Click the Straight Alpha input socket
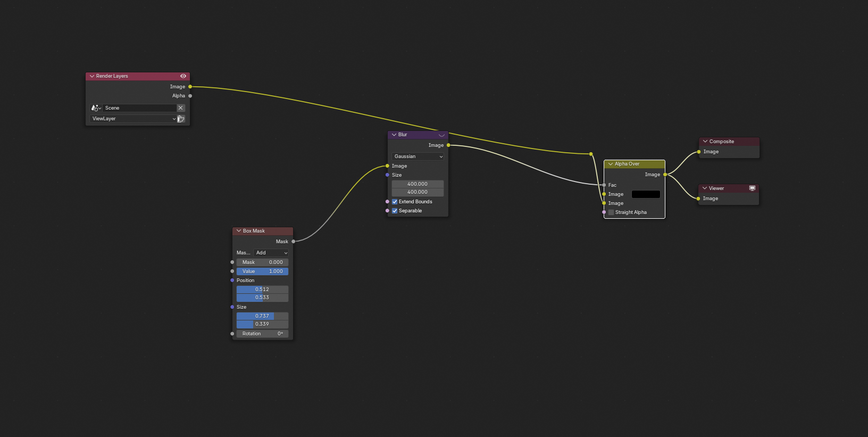 click(x=604, y=212)
